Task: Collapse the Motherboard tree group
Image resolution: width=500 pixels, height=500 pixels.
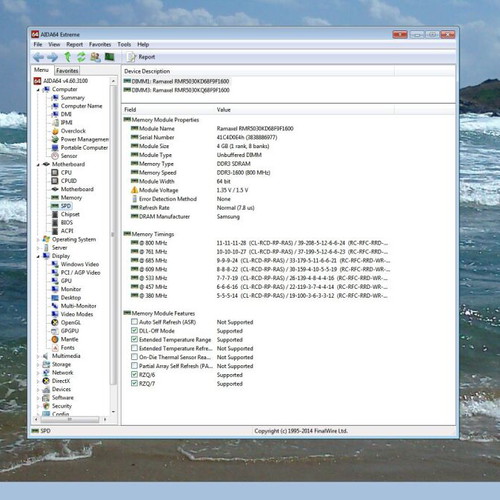Action: [x=38, y=165]
